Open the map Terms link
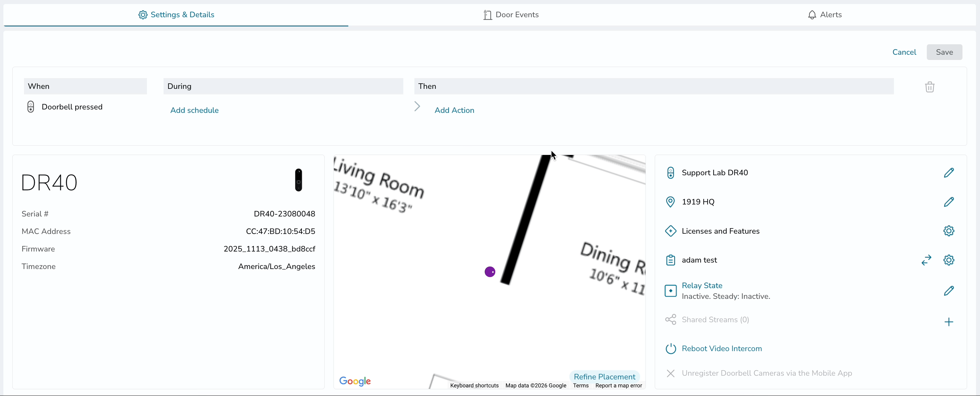 coord(581,385)
